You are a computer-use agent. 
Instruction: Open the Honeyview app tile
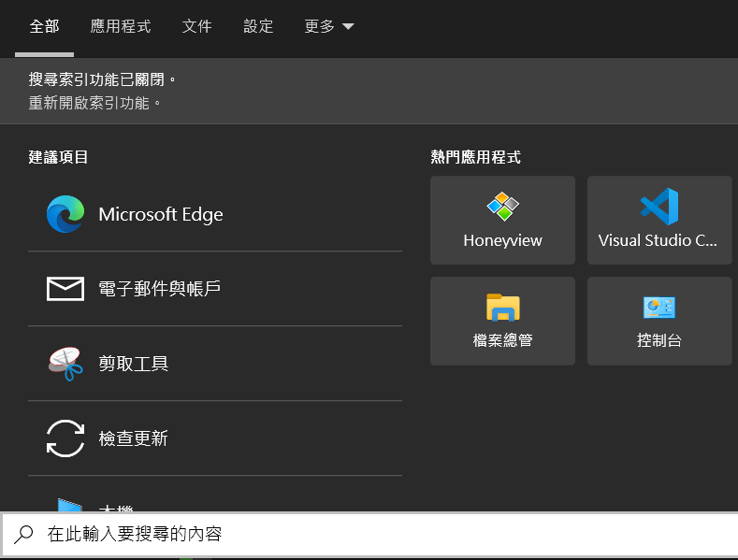(x=502, y=221)
